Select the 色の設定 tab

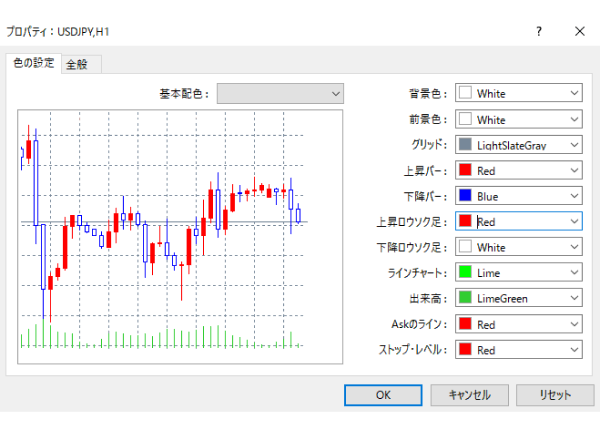(34, 63)
